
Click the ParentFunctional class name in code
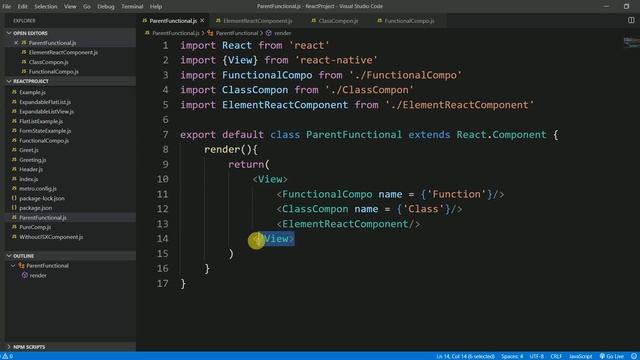point(354,135)
